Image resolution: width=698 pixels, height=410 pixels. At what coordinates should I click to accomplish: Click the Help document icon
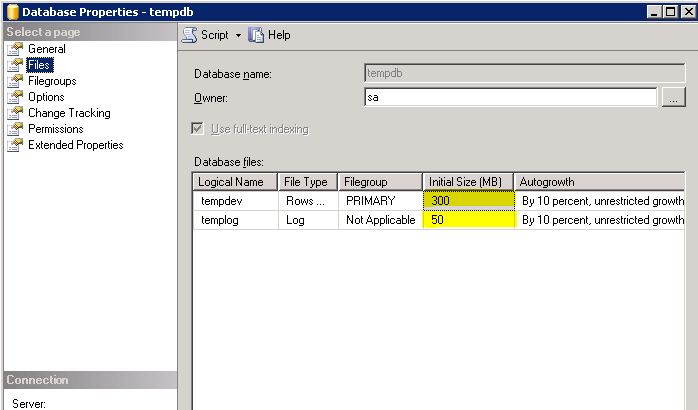[x=256, y=35]
